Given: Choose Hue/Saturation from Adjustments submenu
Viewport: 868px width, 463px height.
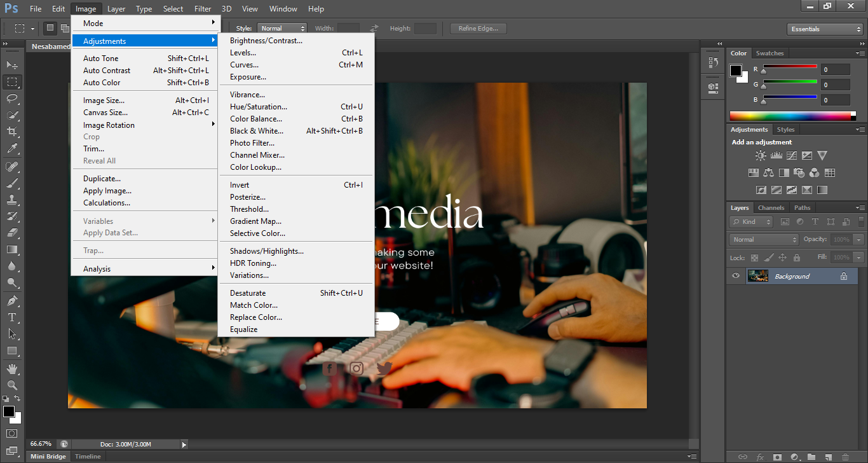Looking at the screenshot, I should click(x=259, y=107).
